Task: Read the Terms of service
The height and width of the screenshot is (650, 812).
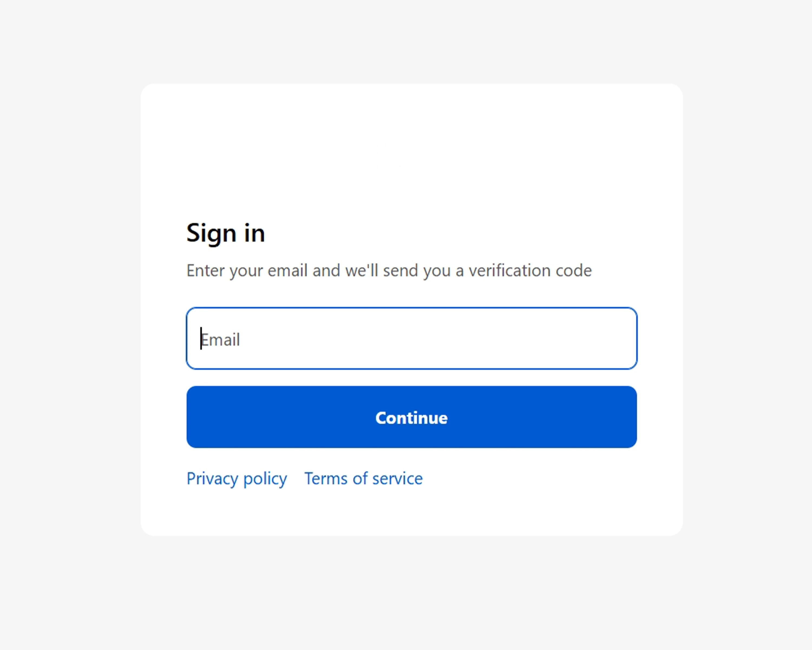Action: 364,479
